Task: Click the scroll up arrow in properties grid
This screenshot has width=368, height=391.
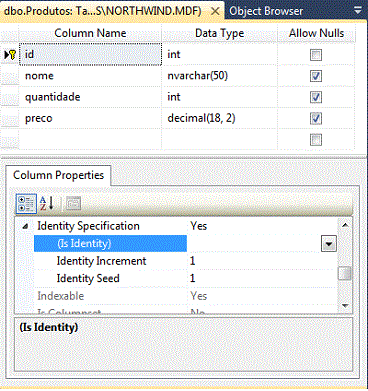Action: click(x=345, y=225)
